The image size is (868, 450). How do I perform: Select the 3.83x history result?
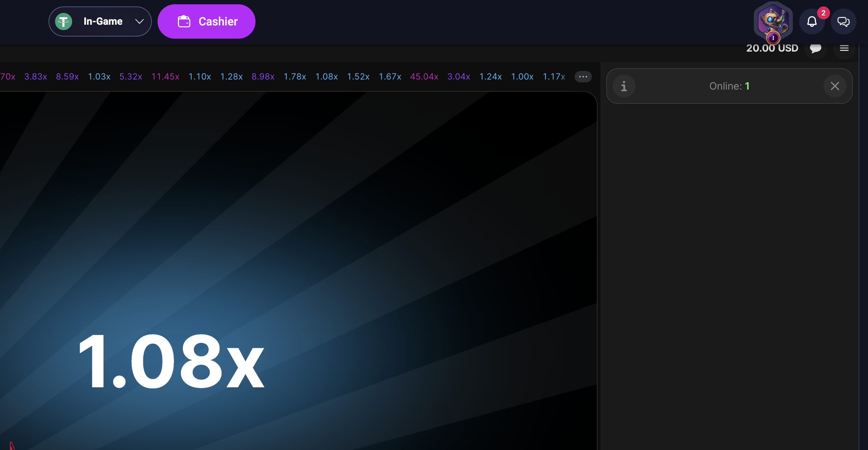click(36, 77)
